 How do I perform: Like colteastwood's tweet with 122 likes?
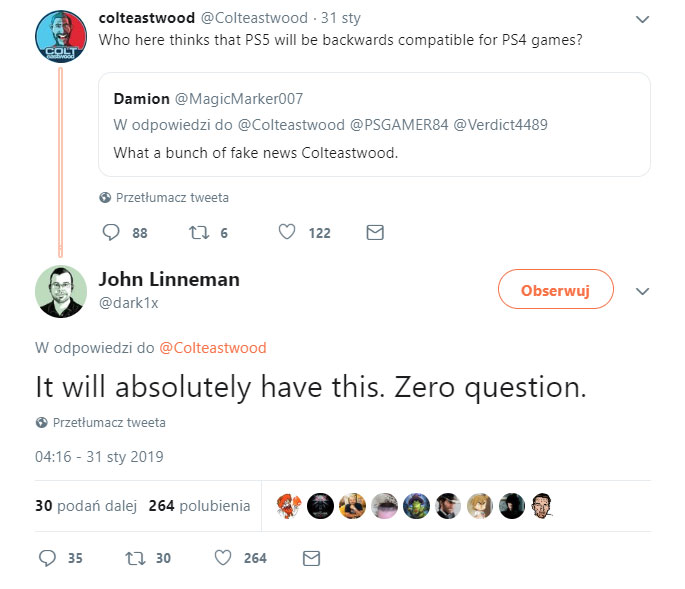point(287,232)
